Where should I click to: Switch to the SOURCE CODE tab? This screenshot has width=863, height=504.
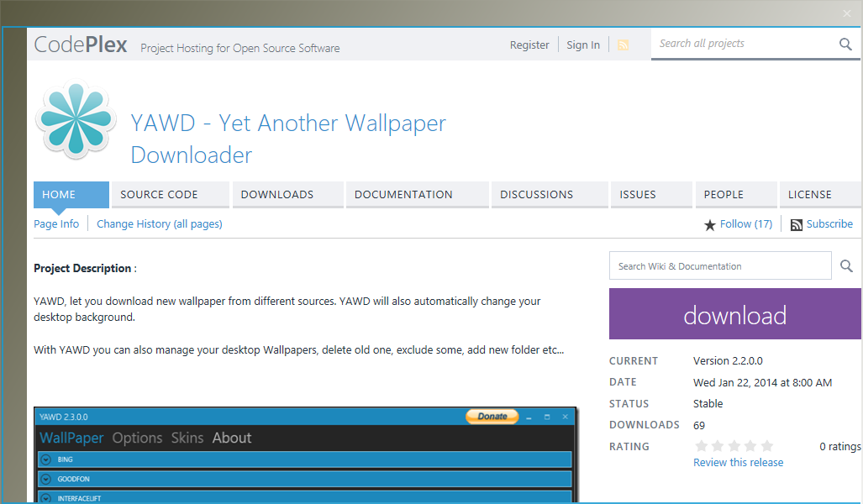171,195
